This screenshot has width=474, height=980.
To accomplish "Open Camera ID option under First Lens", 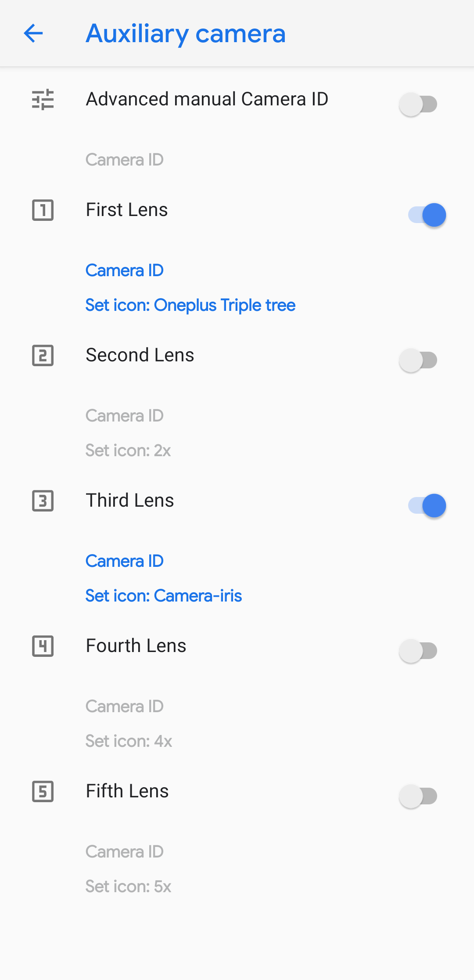I will click(125, 270).
